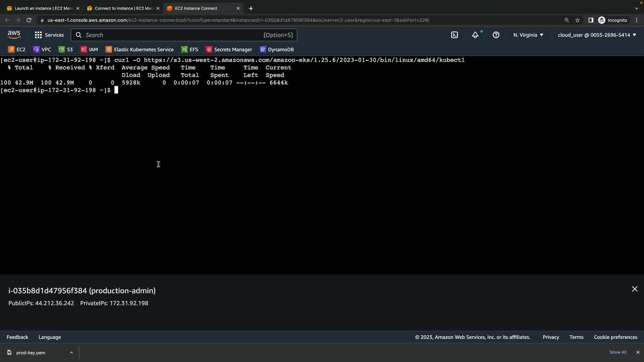Screen dimensions: 644x362
Task: Click the help question mark icon
Action: click(x=496, y=35)
